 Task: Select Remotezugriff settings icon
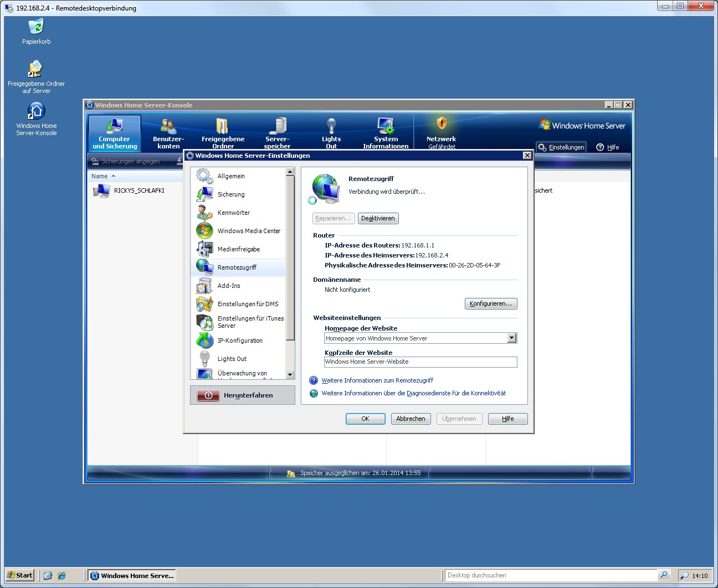coord(204,267)
